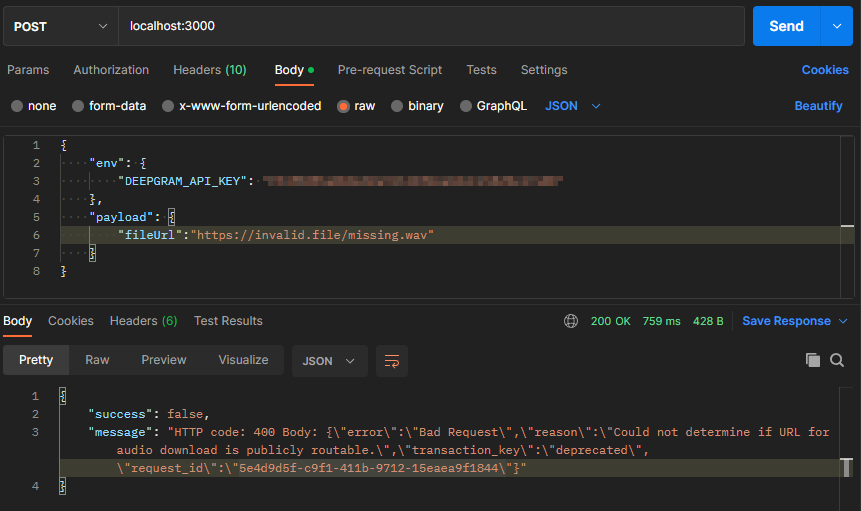861x511 pixels.
Task: Click the "env" key in request body
Action: 107,163
